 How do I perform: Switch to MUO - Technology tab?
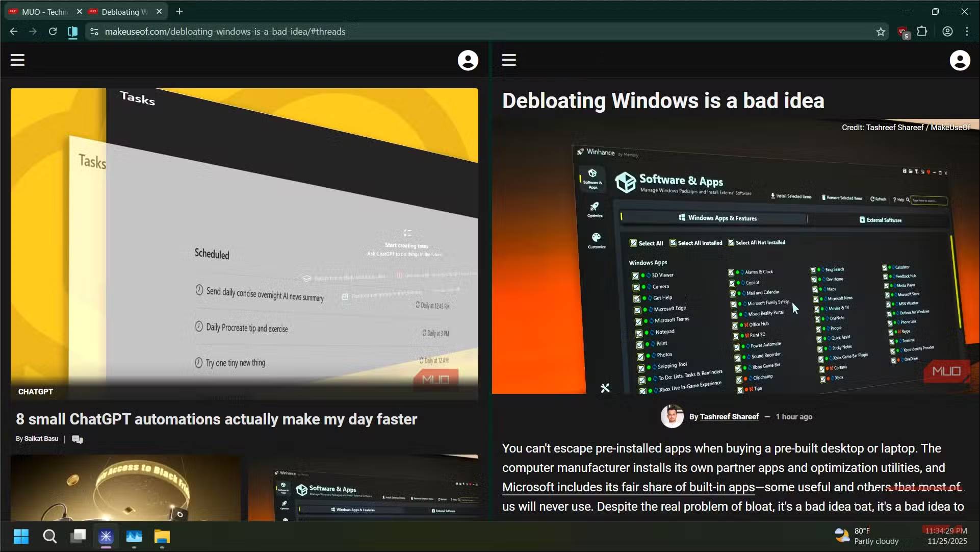pos(43,12)
